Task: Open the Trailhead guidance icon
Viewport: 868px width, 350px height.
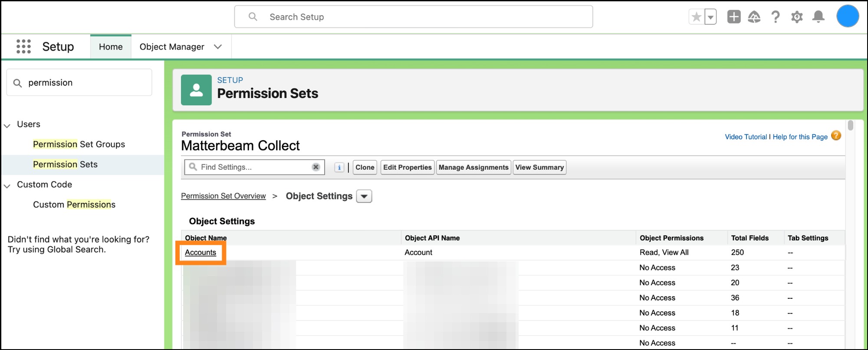Action: coord(754,17)
